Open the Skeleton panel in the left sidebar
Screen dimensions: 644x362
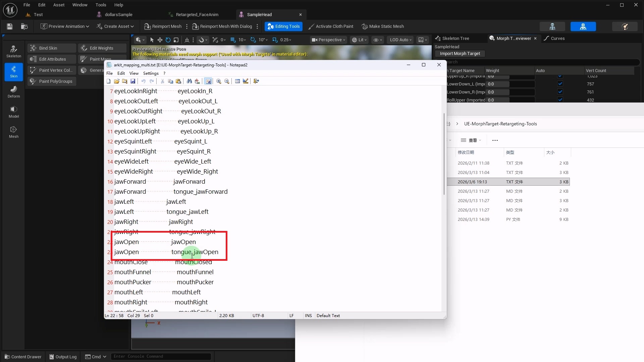point(13,51)
